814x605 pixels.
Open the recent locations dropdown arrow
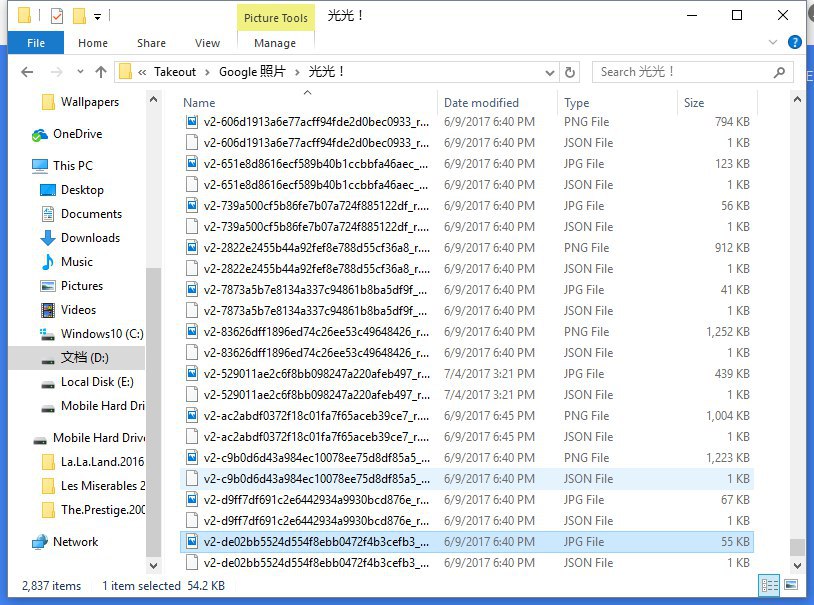point(78,72)
